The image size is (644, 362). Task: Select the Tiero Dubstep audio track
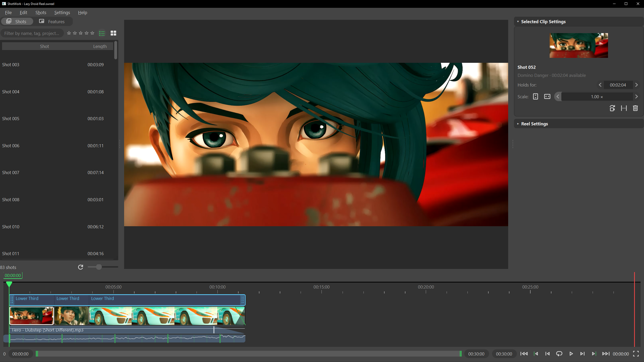[x=127, y=330]
